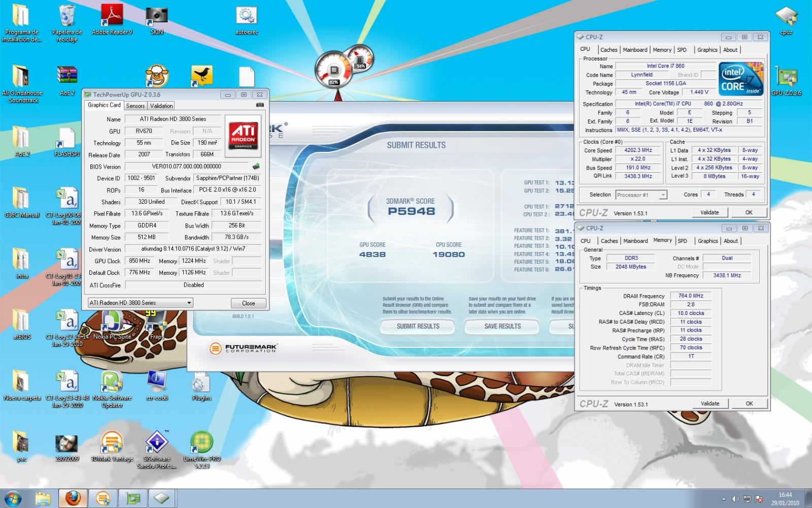This screenshot has height=508, width=812.
Task: Select Caches tab in upper CPU-Z window
Action: coord(609,50)
